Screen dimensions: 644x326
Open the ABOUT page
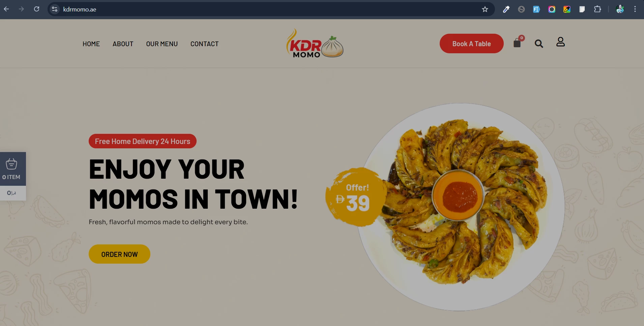(123, 44)
